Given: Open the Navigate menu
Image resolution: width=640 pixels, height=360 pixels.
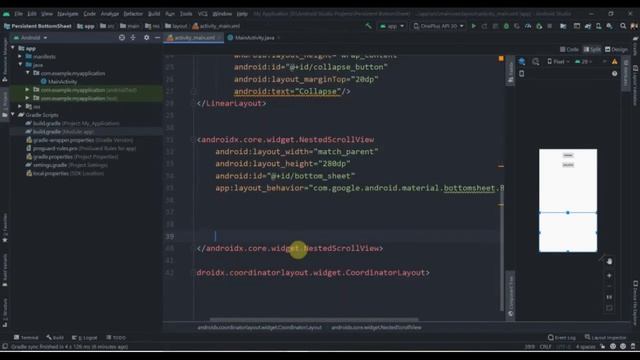Looking at the screenshot, I should (x=67, y=14).
